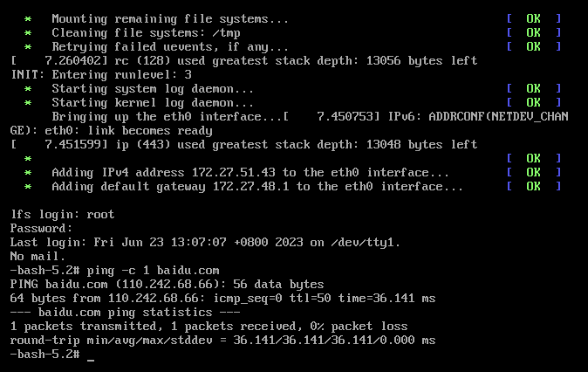The width and height of the screenshot is (588, 372).
Task: Click the OK status for Starting system log daemon
Action: (533, 88)
